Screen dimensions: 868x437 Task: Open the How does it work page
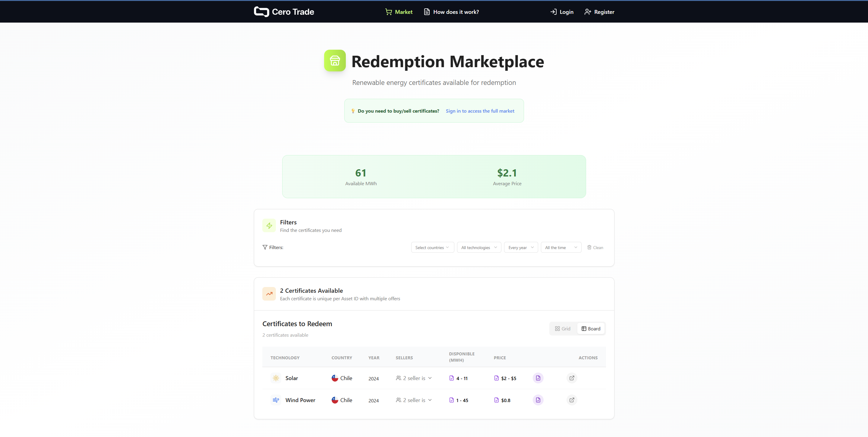click(x=456, y=11)
